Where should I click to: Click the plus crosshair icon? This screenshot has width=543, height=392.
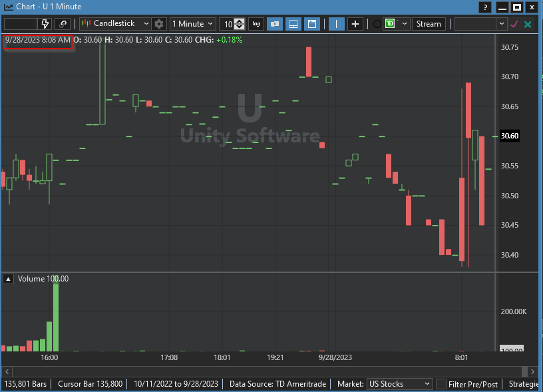(355, 24)
